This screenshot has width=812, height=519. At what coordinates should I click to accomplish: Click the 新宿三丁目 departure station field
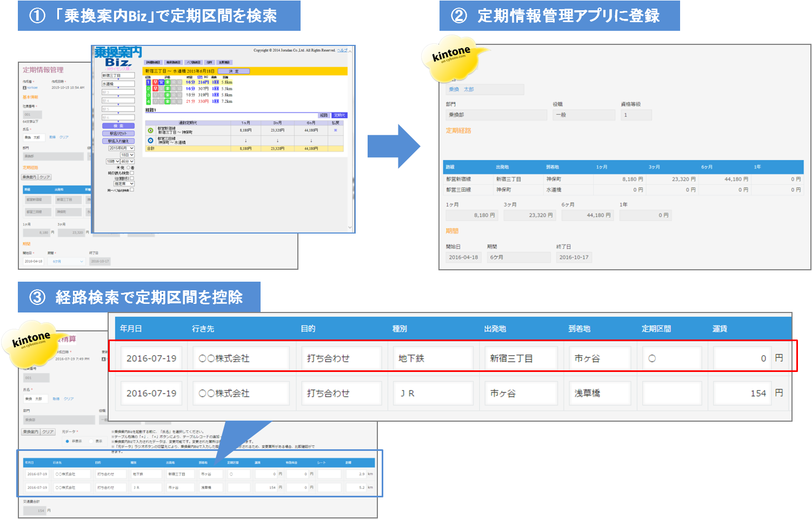click(x=118, y=75)
